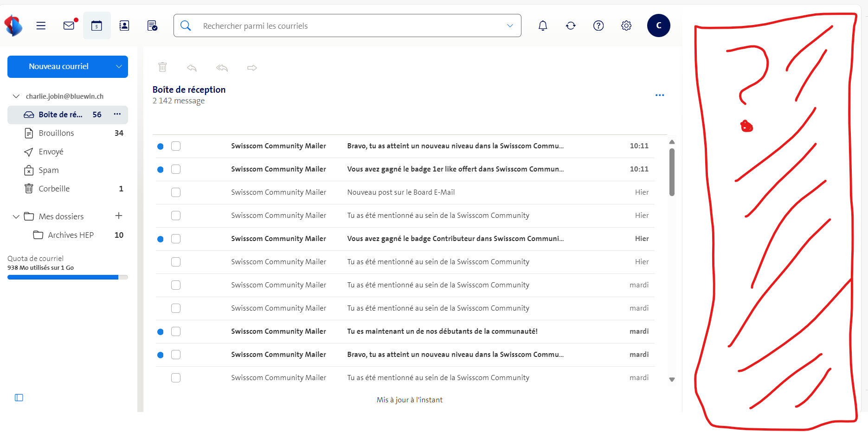Check the 'Vous avez gagné le badge Contributeur' email

(176, 239)
